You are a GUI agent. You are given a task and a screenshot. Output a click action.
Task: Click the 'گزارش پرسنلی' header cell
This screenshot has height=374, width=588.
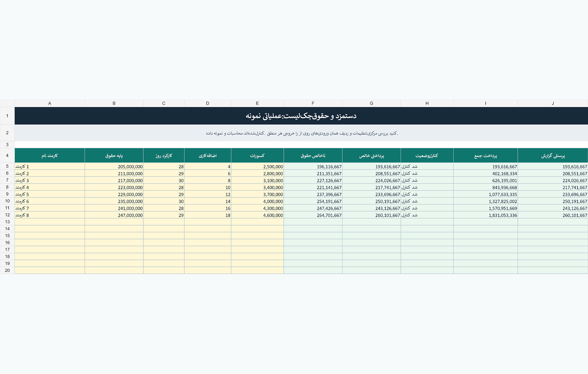(553, 155)
